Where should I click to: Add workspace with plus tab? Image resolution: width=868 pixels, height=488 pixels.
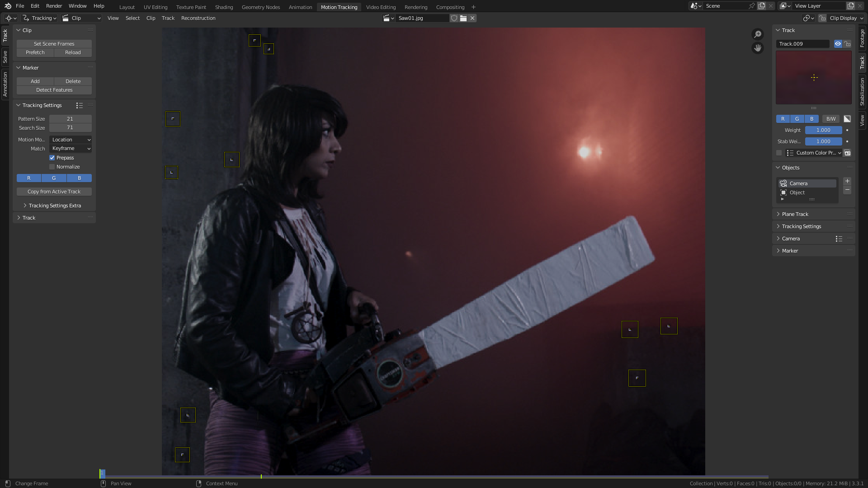pos(473,7)
